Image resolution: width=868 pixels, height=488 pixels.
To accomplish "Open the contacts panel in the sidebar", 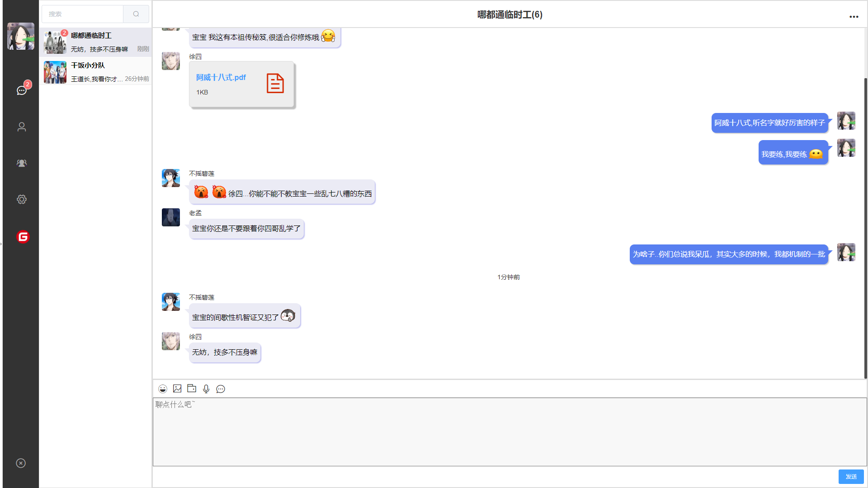I will point(21,127).
